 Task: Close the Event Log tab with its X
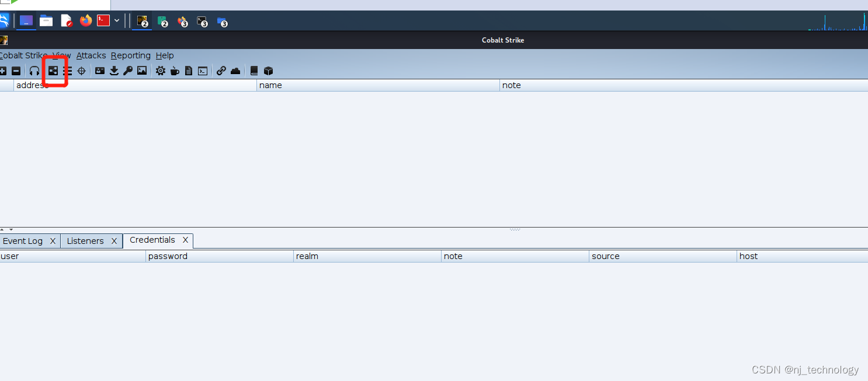(53, 241)
